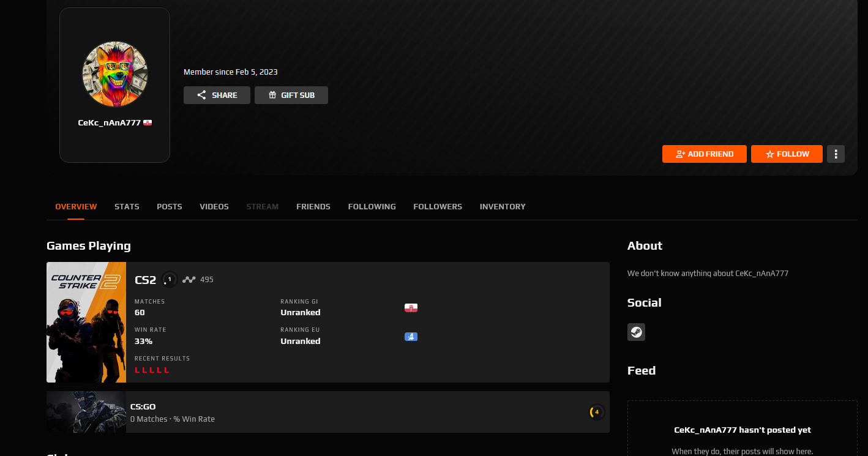Click the Matches value 60

coord(140,312)
